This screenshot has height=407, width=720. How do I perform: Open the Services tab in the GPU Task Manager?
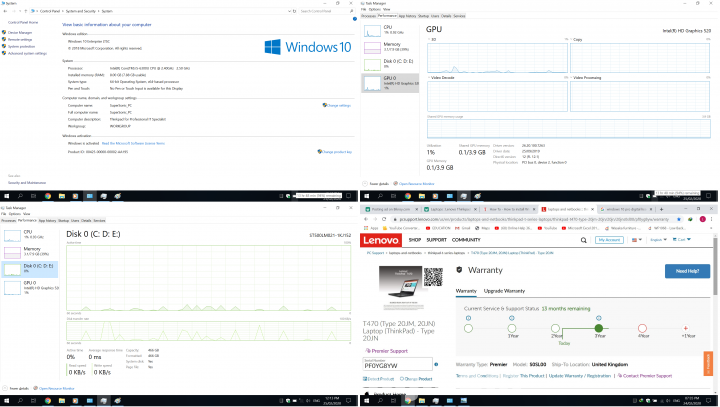(x=459, y=16)
